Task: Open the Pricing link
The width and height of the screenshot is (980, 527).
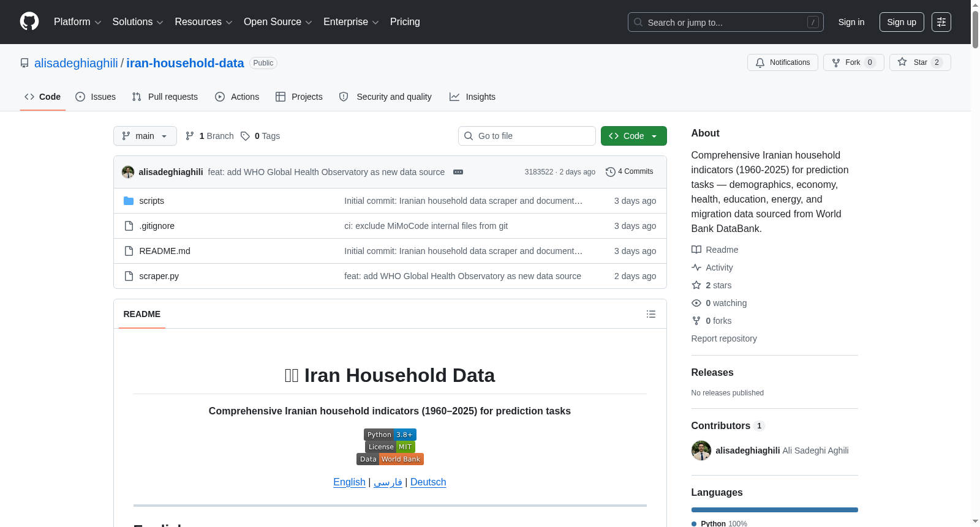Action: pos(405,22)
